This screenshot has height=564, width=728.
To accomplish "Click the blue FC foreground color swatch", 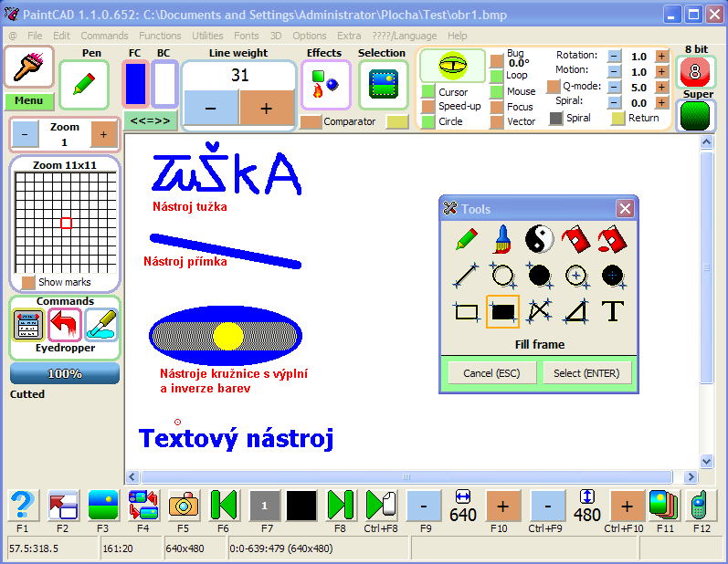I will [x=135, y=84].
